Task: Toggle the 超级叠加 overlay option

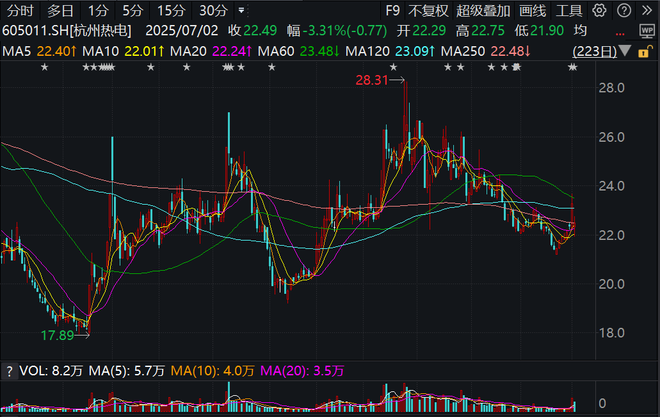Action: (481, 11)
